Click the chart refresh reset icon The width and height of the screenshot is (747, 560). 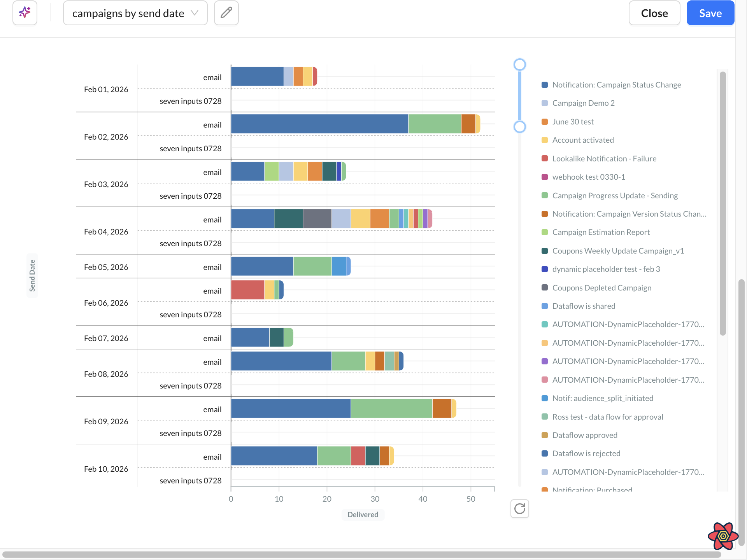[x=520, y=509]
